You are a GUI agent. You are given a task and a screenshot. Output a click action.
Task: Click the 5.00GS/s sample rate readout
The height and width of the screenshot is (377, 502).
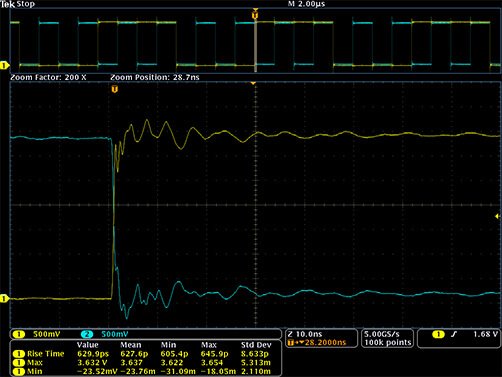point(382,334)
